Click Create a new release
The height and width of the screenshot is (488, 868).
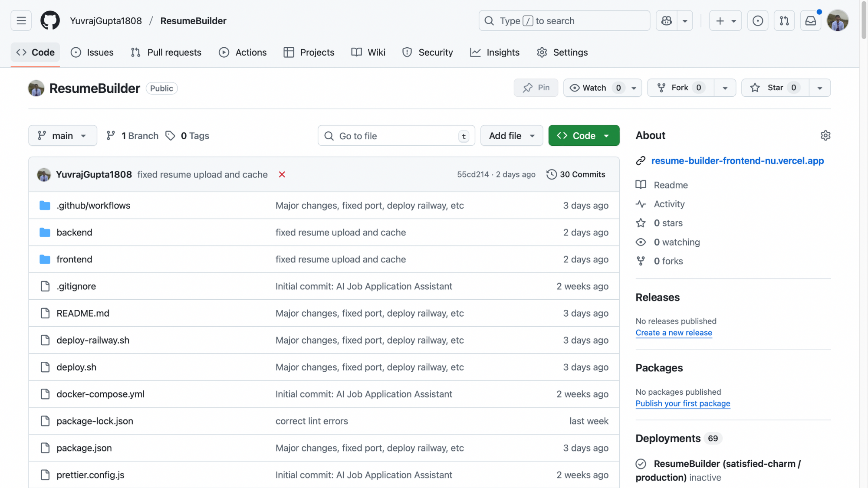[x=674, y=333]
